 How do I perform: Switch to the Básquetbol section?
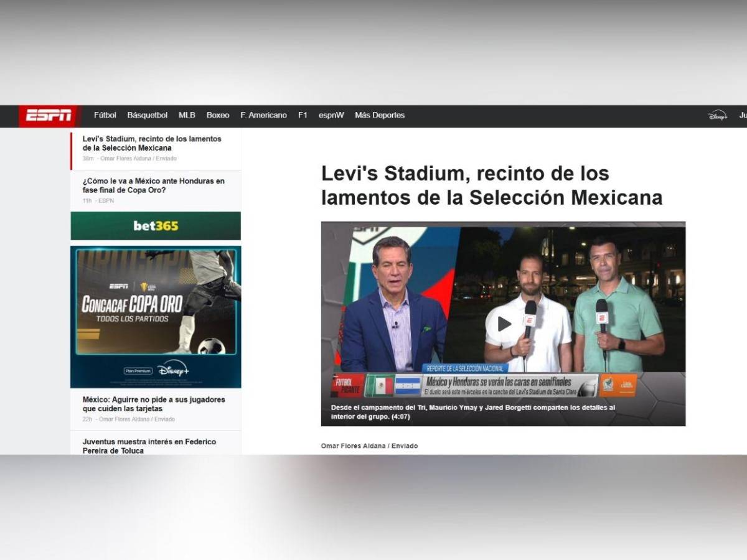pyautogui.click(x=148, y=115)
